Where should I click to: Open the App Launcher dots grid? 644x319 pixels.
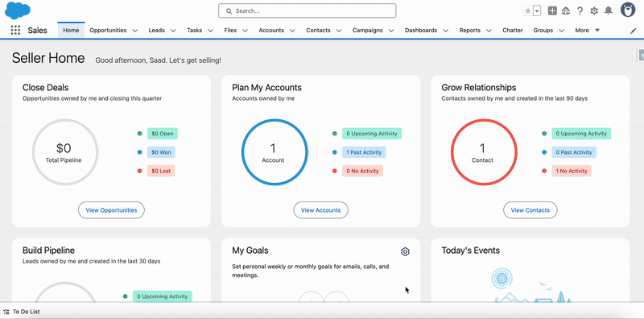[15, 30]
